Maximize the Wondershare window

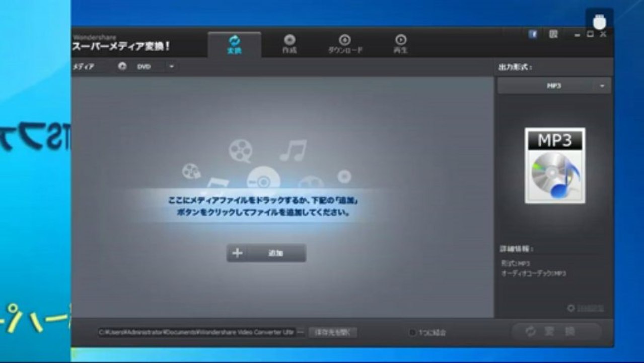[590, 34]
